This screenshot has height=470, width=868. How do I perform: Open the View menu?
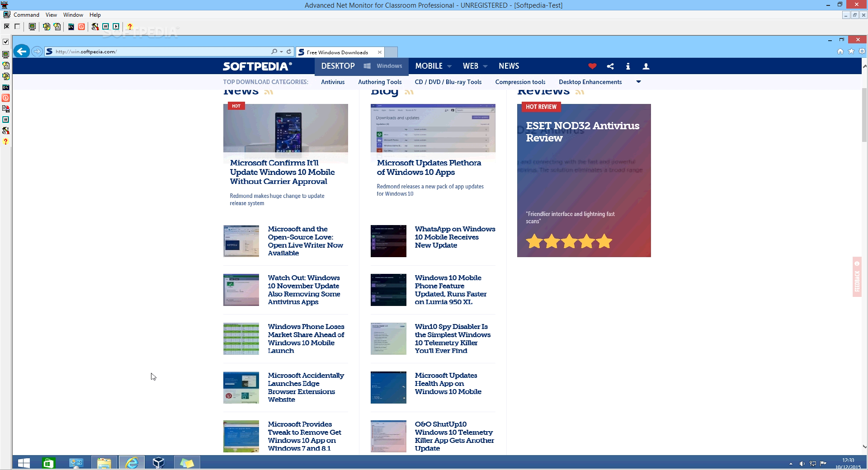pos(51,15)
